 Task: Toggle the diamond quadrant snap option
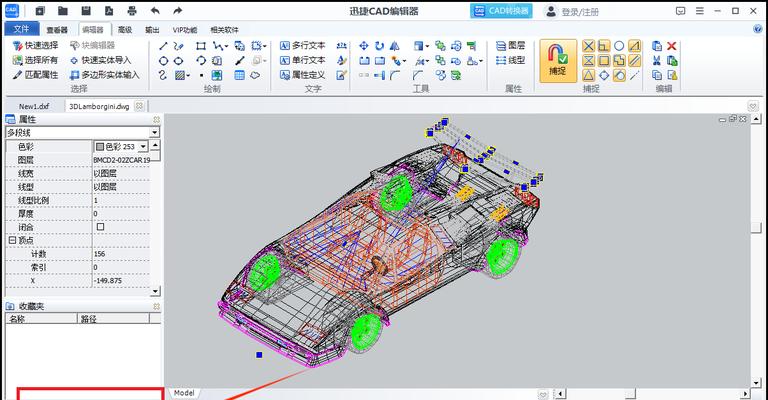[604, 75]
